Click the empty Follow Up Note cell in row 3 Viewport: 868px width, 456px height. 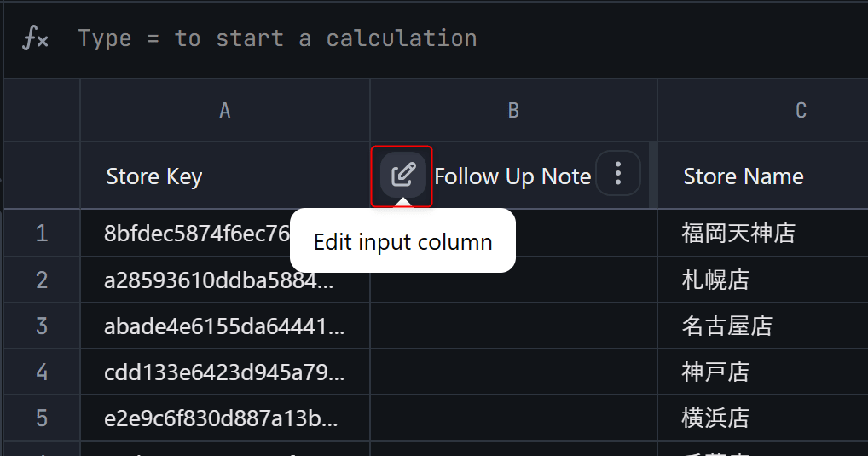(x=513, y=326)
